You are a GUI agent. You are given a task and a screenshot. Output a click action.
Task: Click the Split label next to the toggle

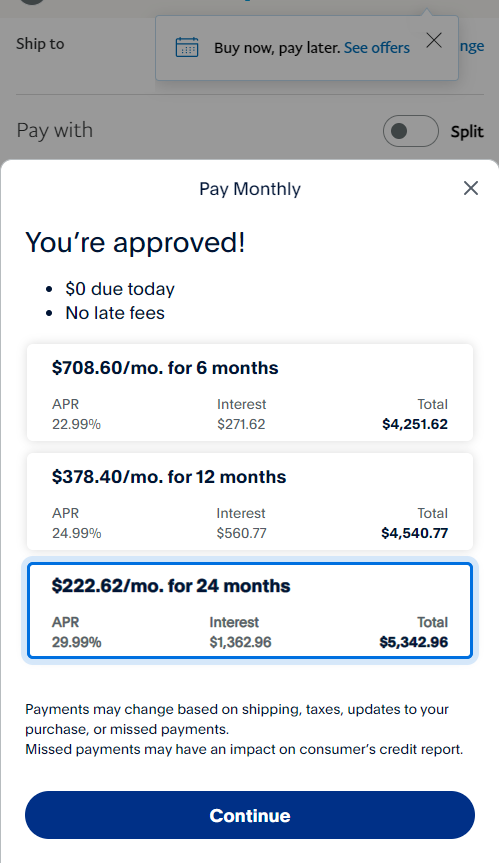point(467,132)
